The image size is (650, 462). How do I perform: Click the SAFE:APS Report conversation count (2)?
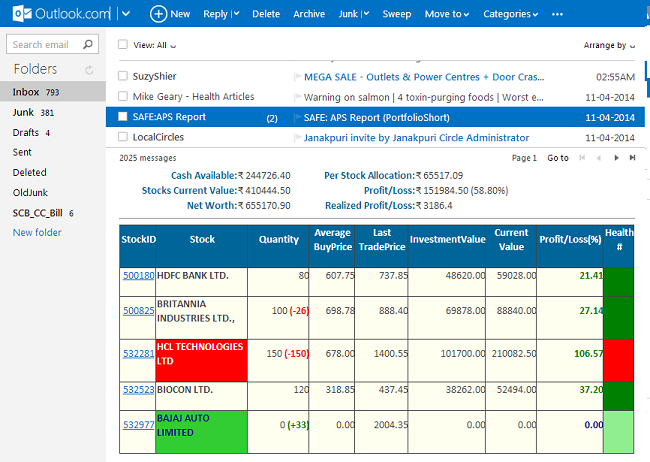point(272,119)
